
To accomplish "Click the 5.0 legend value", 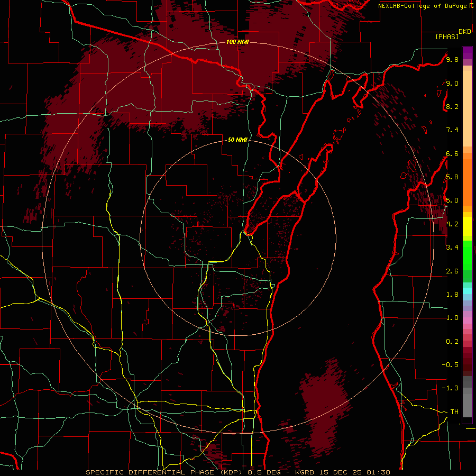I will (x=452, y=200).
